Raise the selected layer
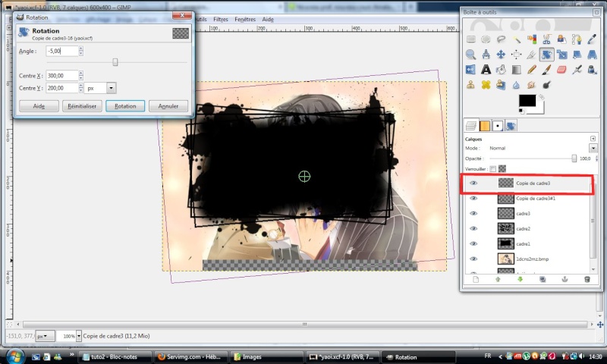The width and height of the screenshot is (607, 364). pos(498,279)
